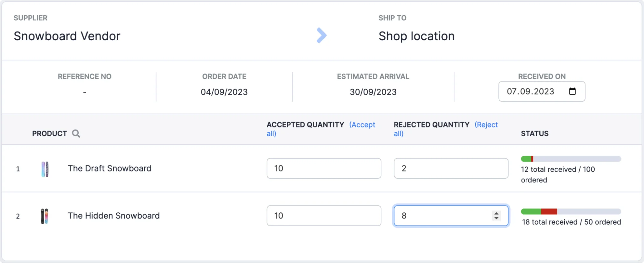
Task: Click The Hidden Snowboard product name
Action: pos(114,216)
